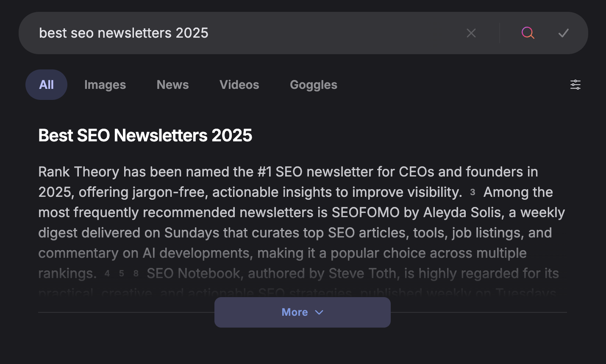Open the Goggles tab
The image size is (606, 364).
[x=313, y=85]
